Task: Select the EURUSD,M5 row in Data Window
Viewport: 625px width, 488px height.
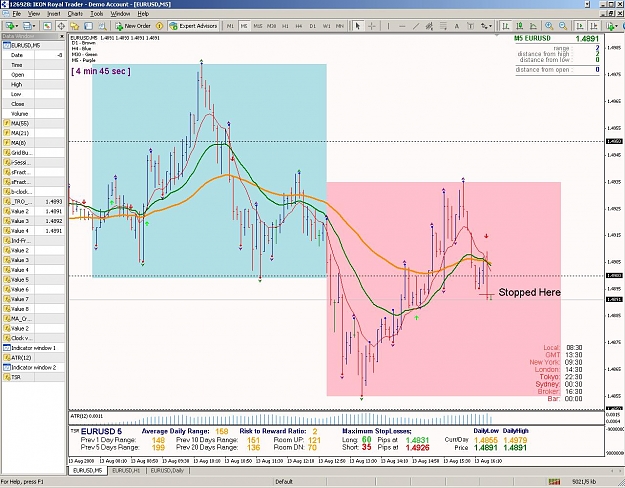Action: click(x=33, y=45)
